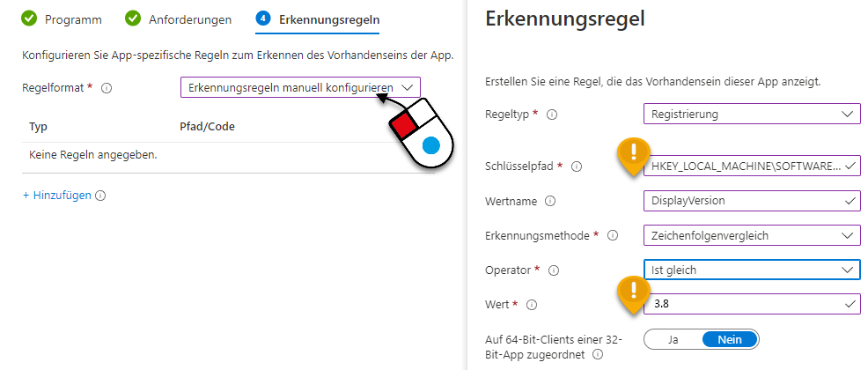Click the info icon next to Wertname
The height and width of the screenshot is (370, 868).
(549, 201)
